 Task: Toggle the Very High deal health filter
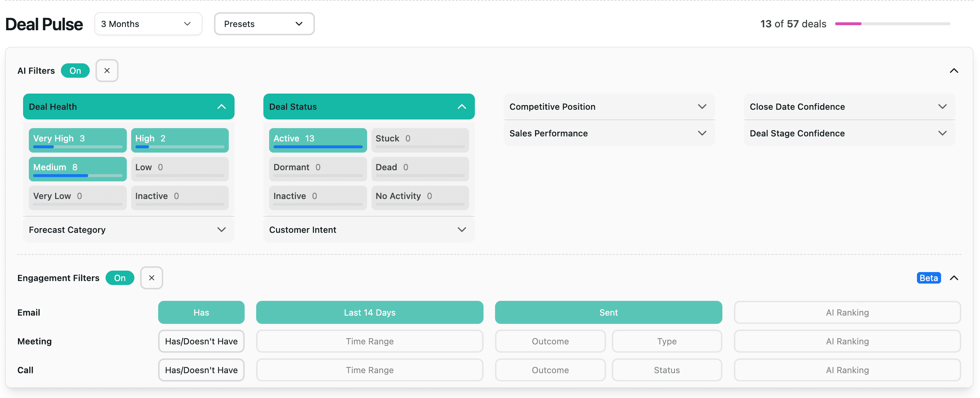pos(77,140)
